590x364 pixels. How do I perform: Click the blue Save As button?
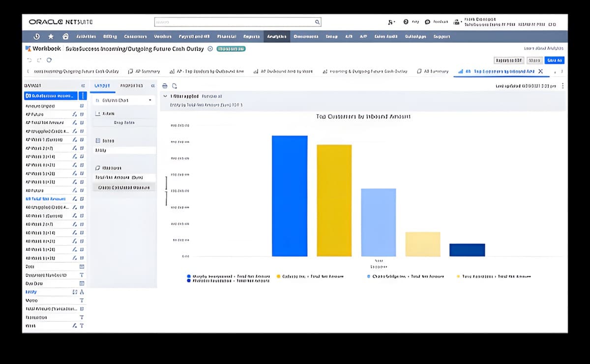(554, 60)
